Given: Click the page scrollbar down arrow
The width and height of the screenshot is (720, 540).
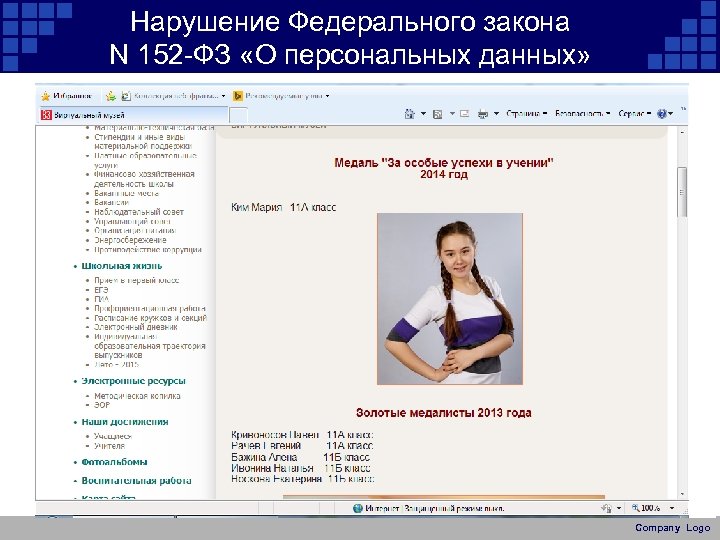Looking at the screenshot, I should pyautogui.click(x=682, y=494).
